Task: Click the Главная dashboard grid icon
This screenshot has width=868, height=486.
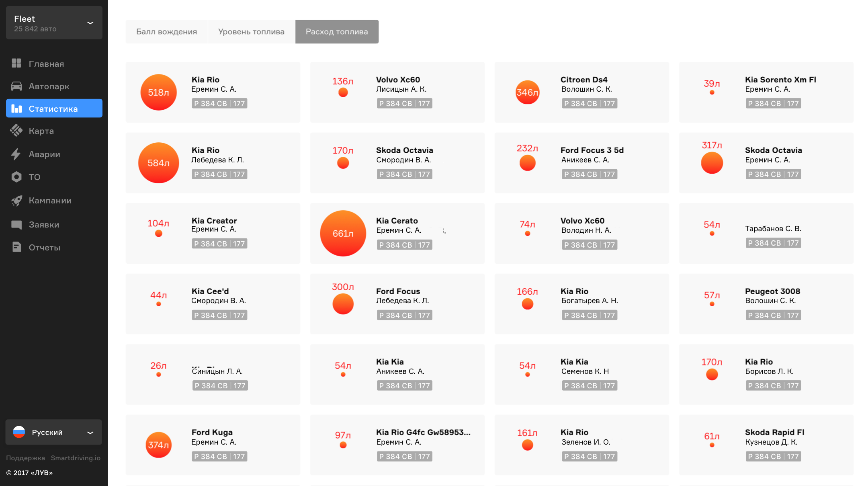Action: click(16, 63)
